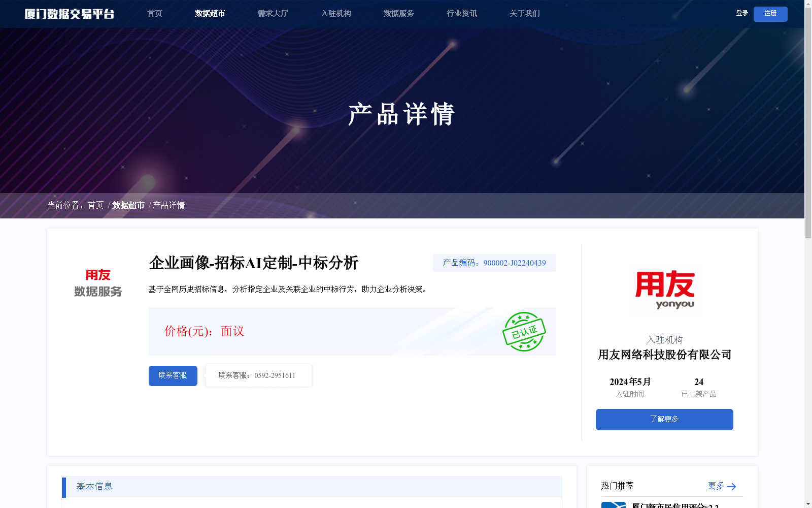Click 首页 in the breadcrumb trail
Viewport: 812px width, 508px height.
tap(96, 205)
